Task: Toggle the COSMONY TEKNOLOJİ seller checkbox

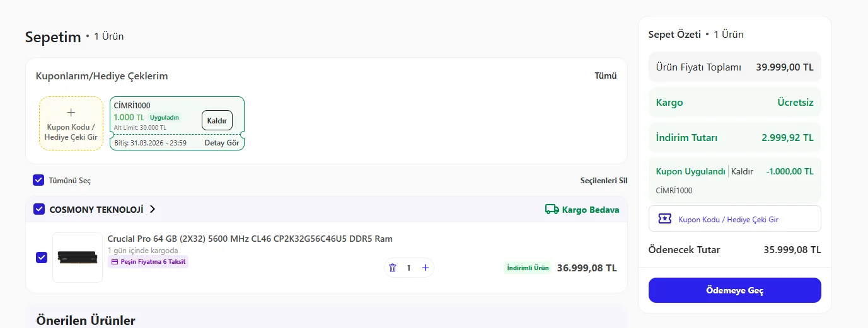Action: [x=38, y=209]
